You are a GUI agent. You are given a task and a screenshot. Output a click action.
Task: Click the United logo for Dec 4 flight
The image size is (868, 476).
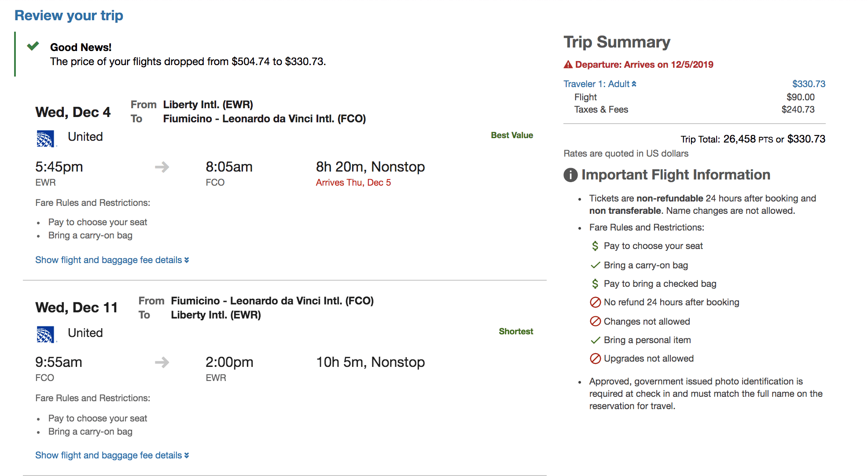pos(45,139)
